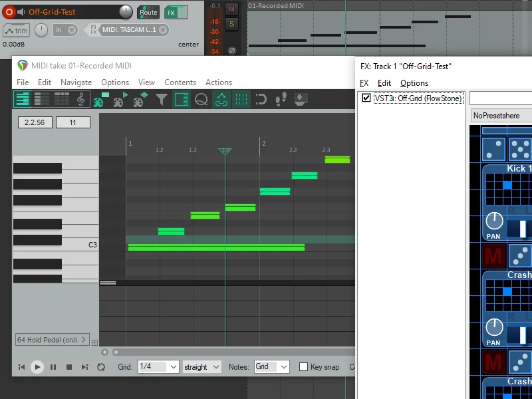Screen dimensions: 532x399
Task: Switch to notation view with treble clef icon
Action: click(x=81, y=100)
